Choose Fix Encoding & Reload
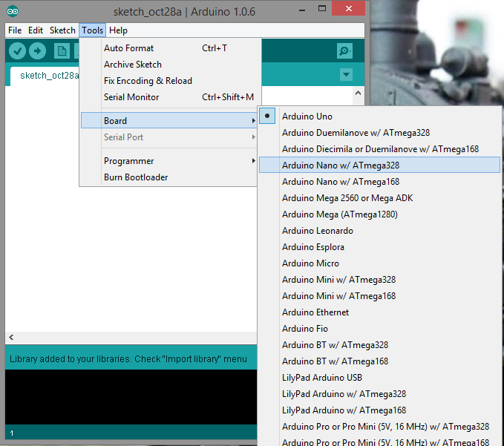The height and width of the screenshot is (446, 504). pyautogui.click(x=169, y=81)
